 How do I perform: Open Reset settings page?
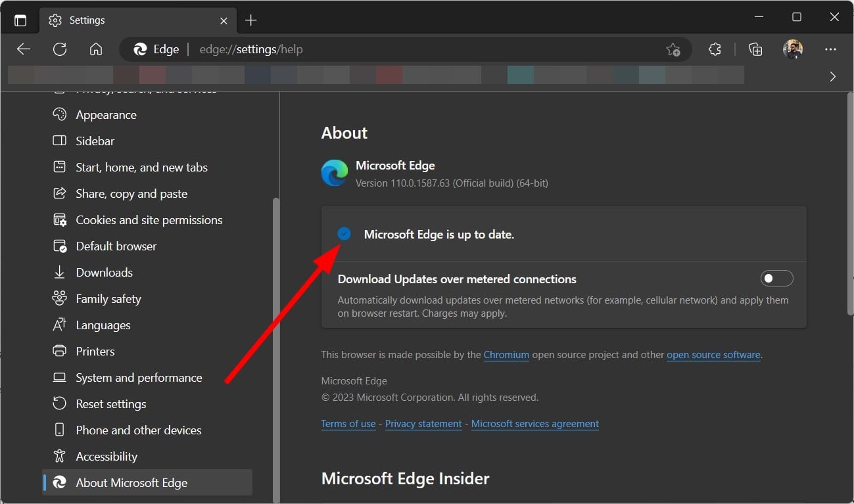tap(147, 404)
